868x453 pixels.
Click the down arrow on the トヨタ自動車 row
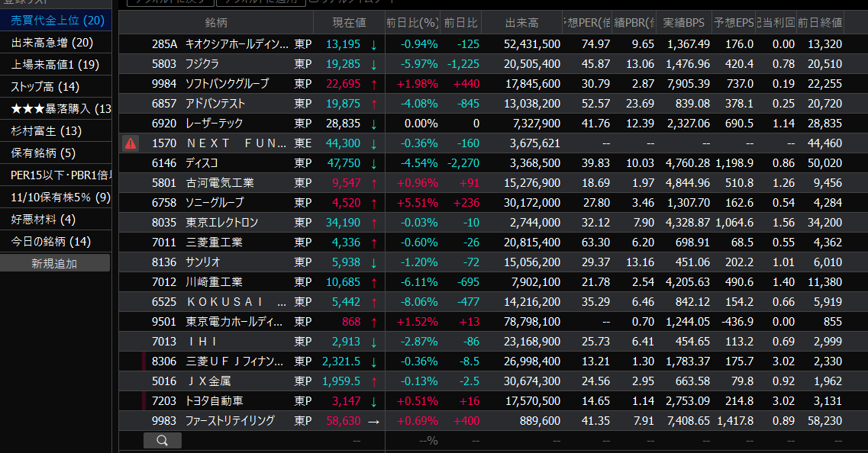373,400
